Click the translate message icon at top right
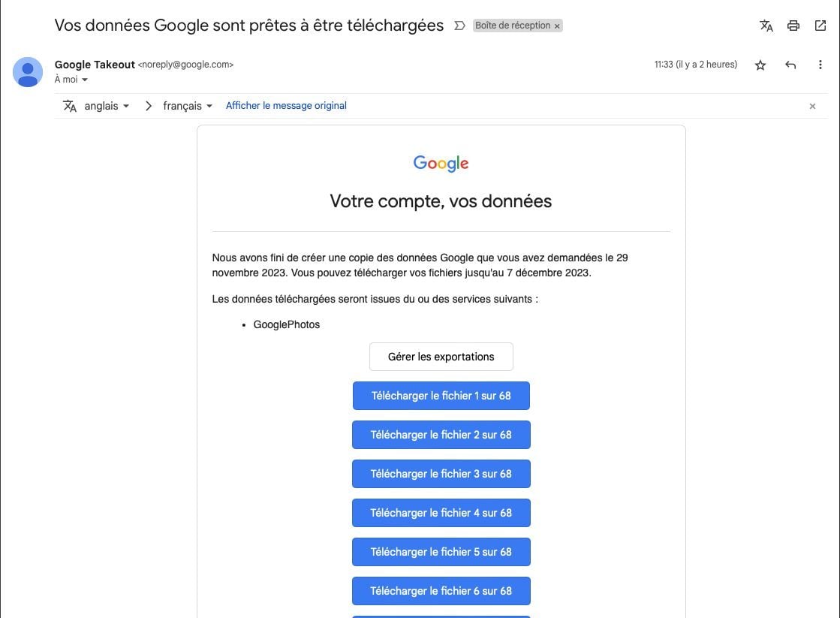Image resolution: width=840 pixels, height=618 pixels. pos(766,26)
